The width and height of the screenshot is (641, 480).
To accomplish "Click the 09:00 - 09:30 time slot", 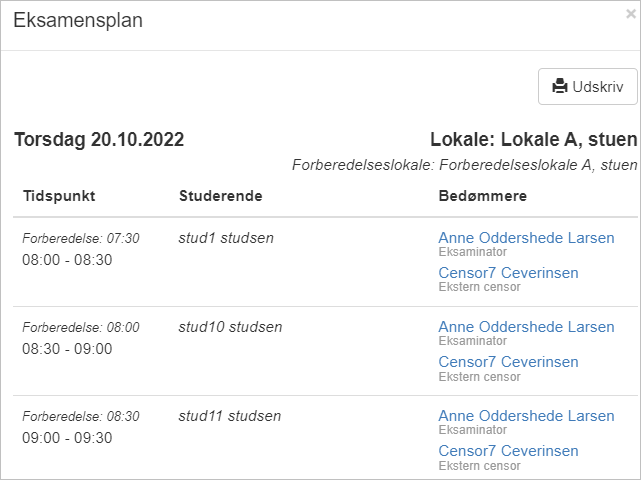I will coord(67,438).
